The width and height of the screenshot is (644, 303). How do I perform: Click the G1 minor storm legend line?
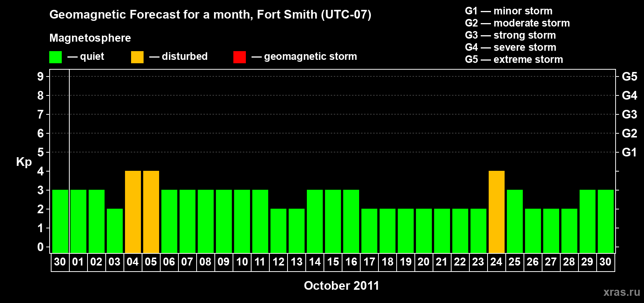coord(509,11)
